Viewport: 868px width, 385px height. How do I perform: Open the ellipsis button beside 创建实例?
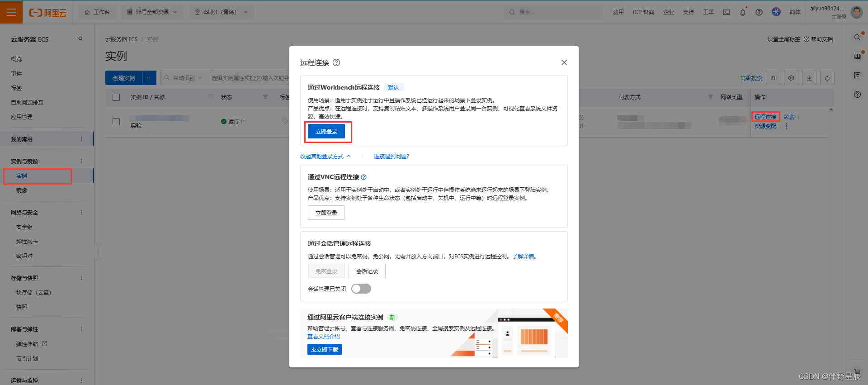[x=149, y=78]
